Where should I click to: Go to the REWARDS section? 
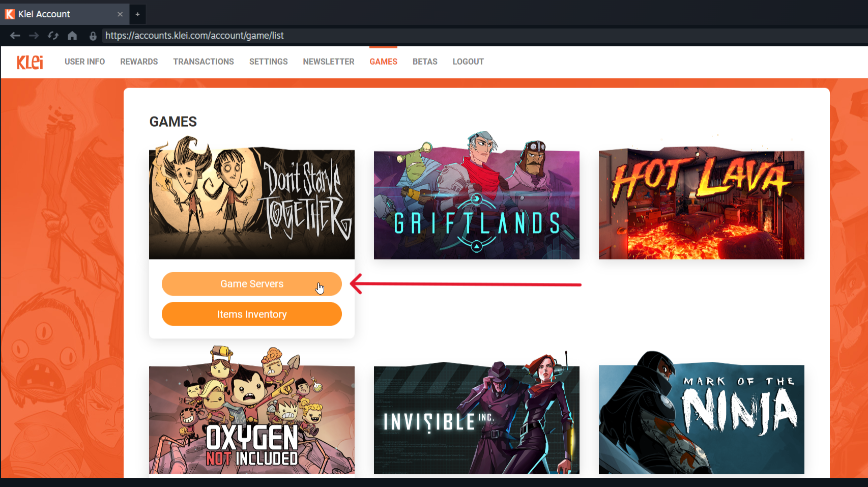pyautogui.click(x=139, y=62)
